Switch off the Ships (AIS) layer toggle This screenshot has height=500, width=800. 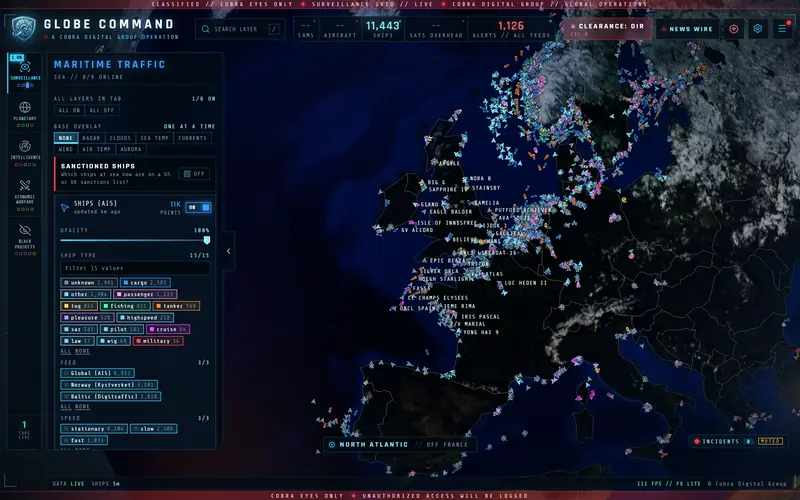(198, 207)
